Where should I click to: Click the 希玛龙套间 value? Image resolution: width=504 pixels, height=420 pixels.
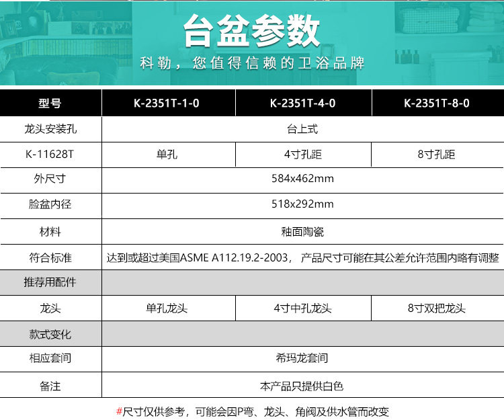(302, 358)
